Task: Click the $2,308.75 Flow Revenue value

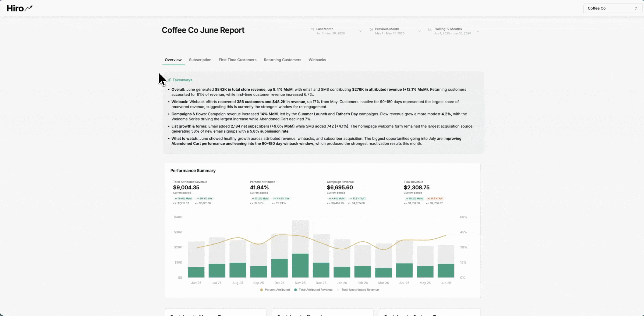Action: tap(417, 188)
